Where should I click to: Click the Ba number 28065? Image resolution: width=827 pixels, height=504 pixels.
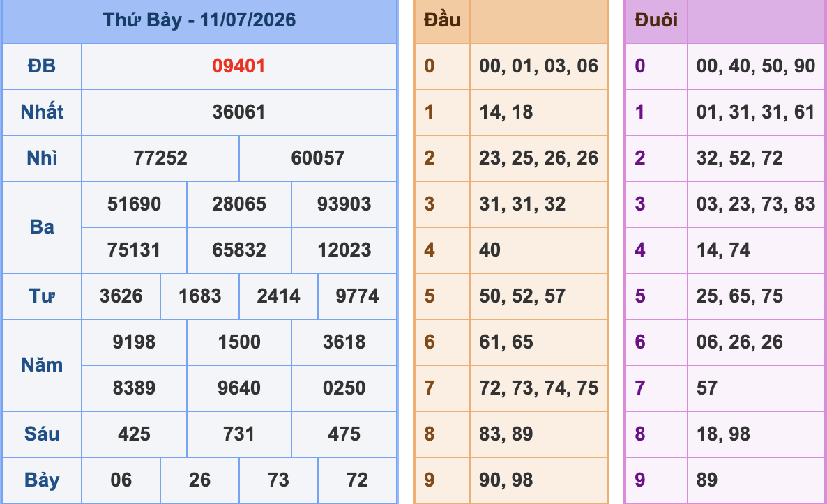click(x=239, y=204)
